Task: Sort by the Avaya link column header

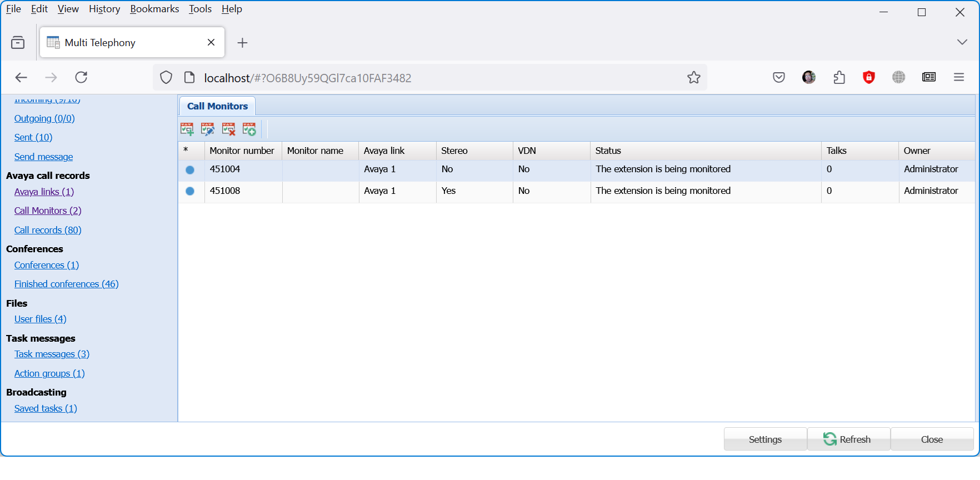Action: click(x=398, y=151)
